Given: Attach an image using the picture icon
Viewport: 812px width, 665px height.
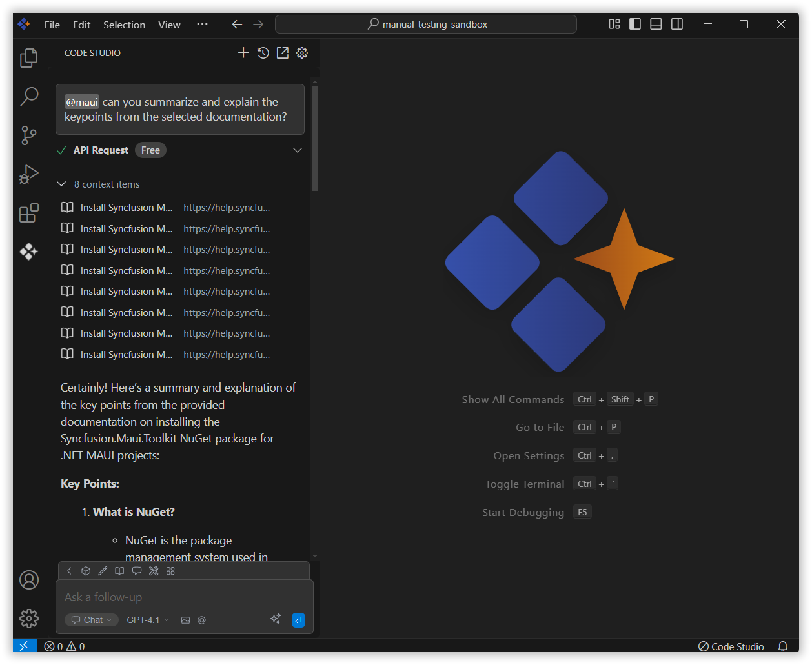Looking at the screenshot, I should tap(185, 620).
